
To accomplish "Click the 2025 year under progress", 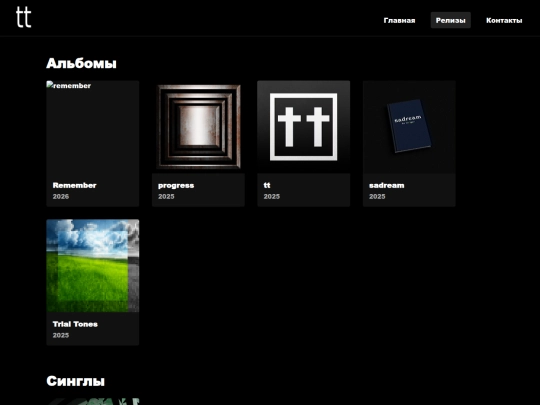I will pos(166,196).
